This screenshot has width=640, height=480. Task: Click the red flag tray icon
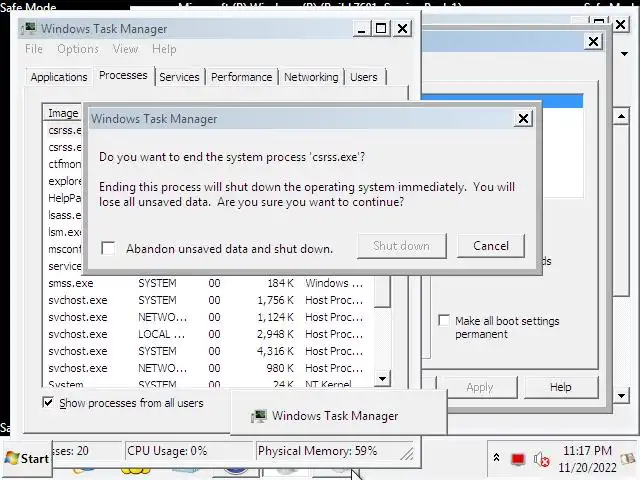click(x=518, y=459)
